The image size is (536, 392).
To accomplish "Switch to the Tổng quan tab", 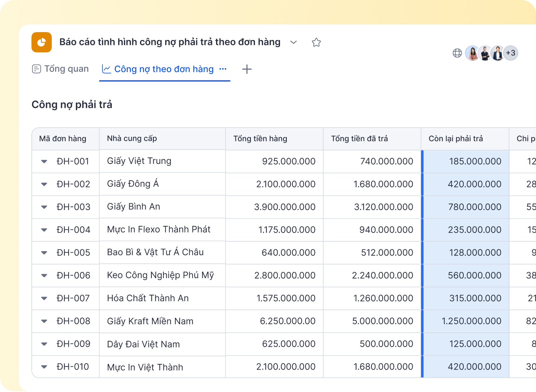I will [x=60, y=69].
